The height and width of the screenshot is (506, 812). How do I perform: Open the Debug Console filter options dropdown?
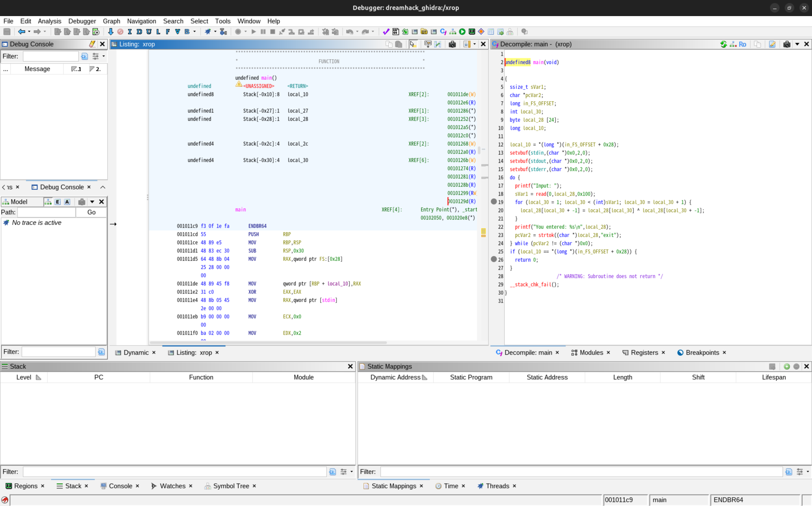pos(104,56)
